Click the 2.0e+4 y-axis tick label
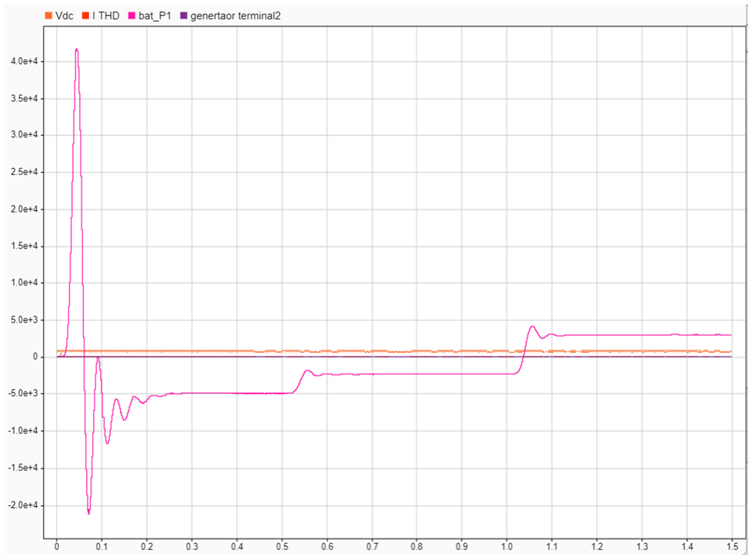Viewport: 751px width, 560px height. pyautogui.click(x=24, y=209)
